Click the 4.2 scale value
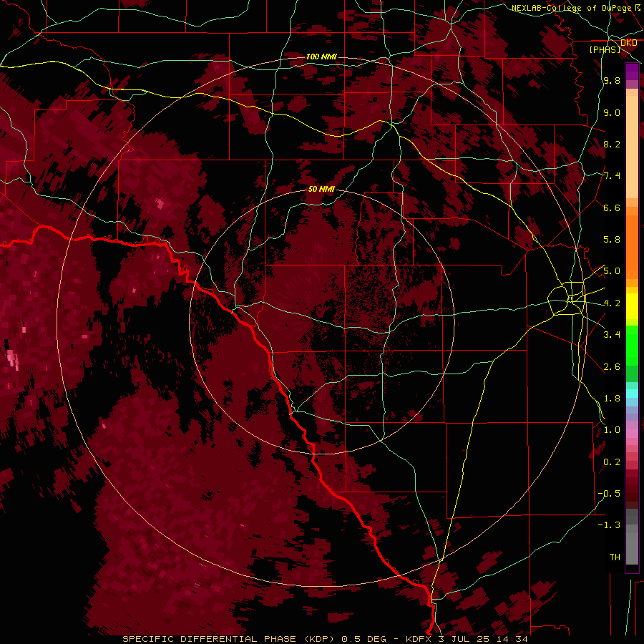644x644 pixels. click(612, 303)
